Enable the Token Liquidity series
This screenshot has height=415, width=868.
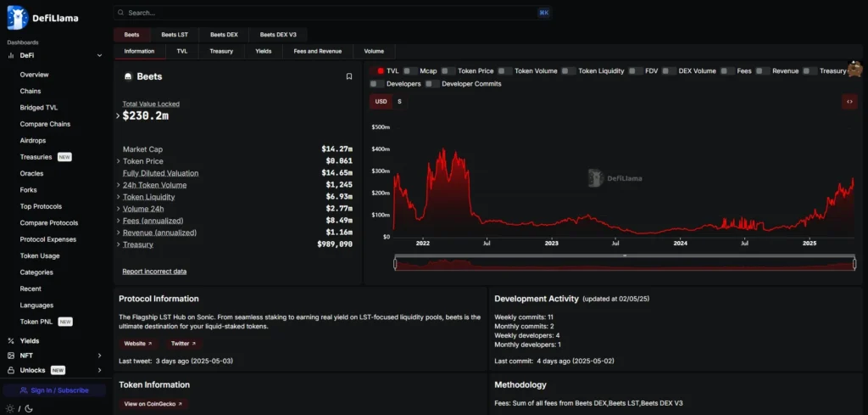coord(569,71)
